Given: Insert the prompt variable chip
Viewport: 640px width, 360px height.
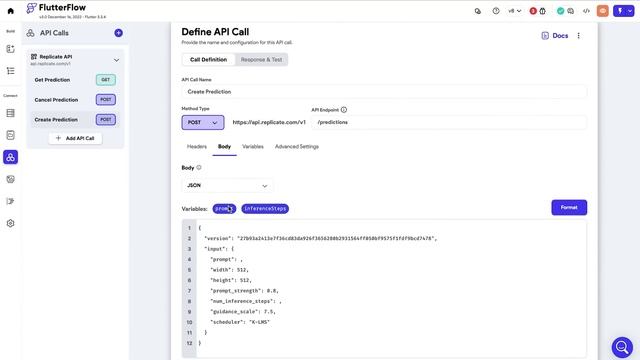Looking at the screenshot, I should click(x=224, y=209).
